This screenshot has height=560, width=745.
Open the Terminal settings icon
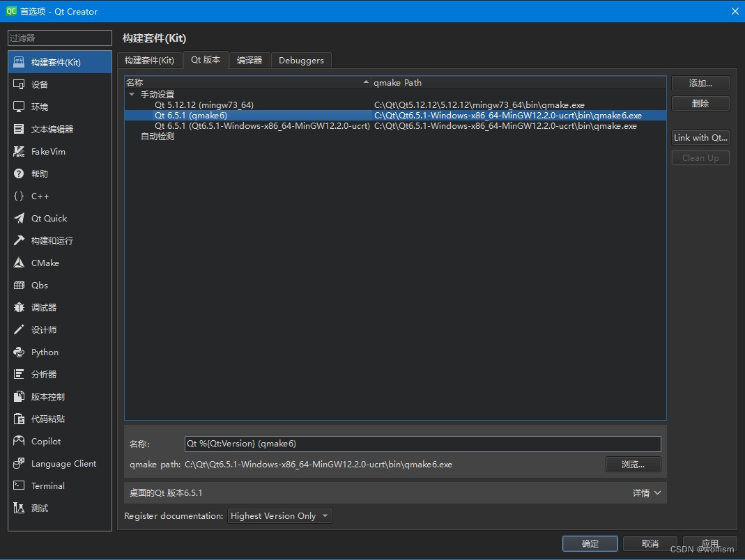click(x=19, y=486)
